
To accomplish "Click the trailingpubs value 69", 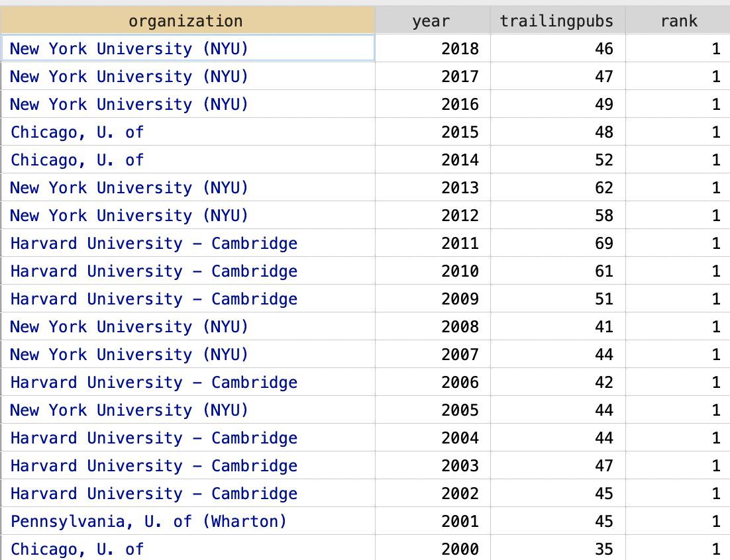I will pyautogui.click(x=603, y=244).
